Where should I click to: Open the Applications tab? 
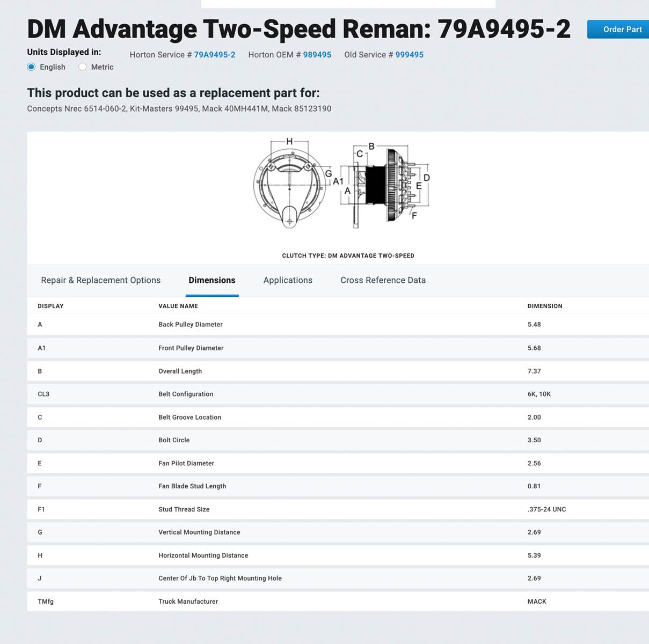(x=288, y=280)
